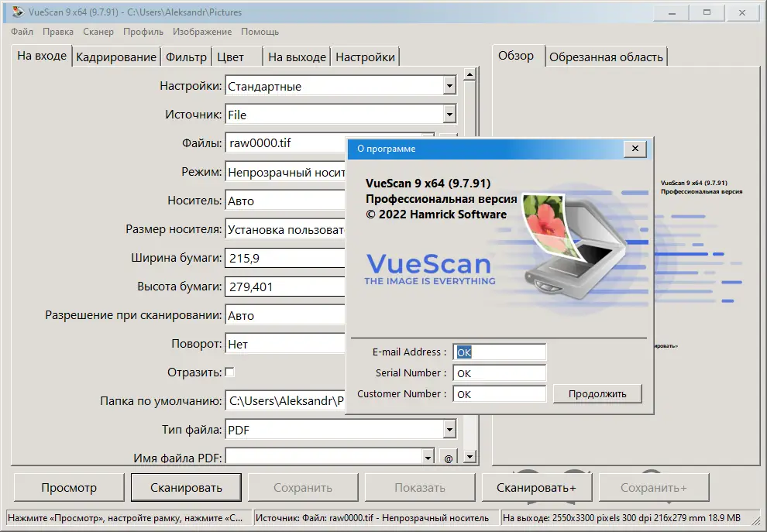Open the Помощь menu
The image size is (767, 532).
pos(260,32)
